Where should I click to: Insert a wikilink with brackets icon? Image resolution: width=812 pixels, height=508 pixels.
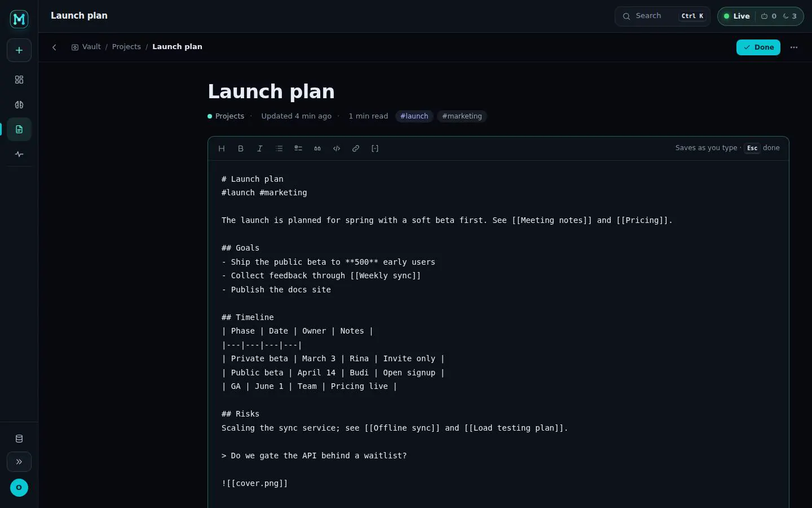click(x=375, y=148)
